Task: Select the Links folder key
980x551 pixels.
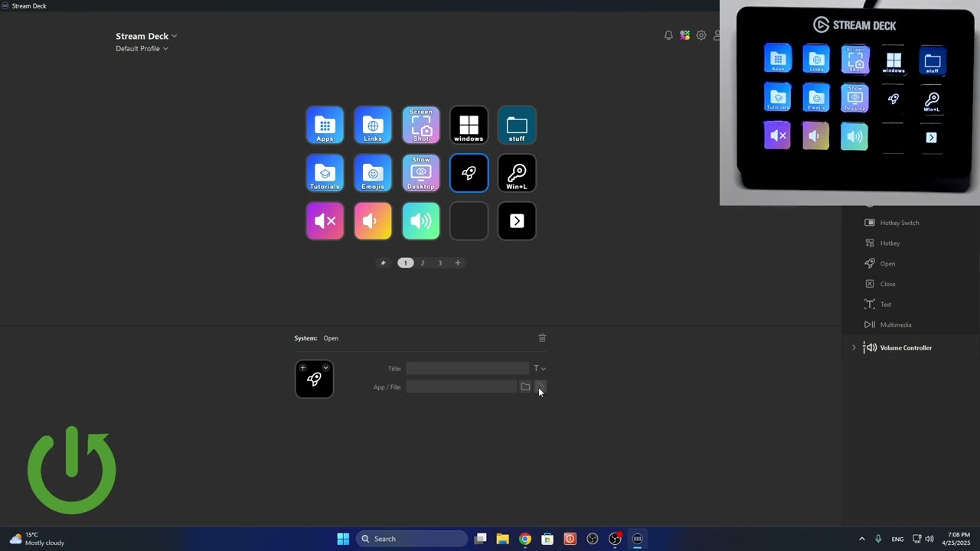Action: click(x=373, y=125)
